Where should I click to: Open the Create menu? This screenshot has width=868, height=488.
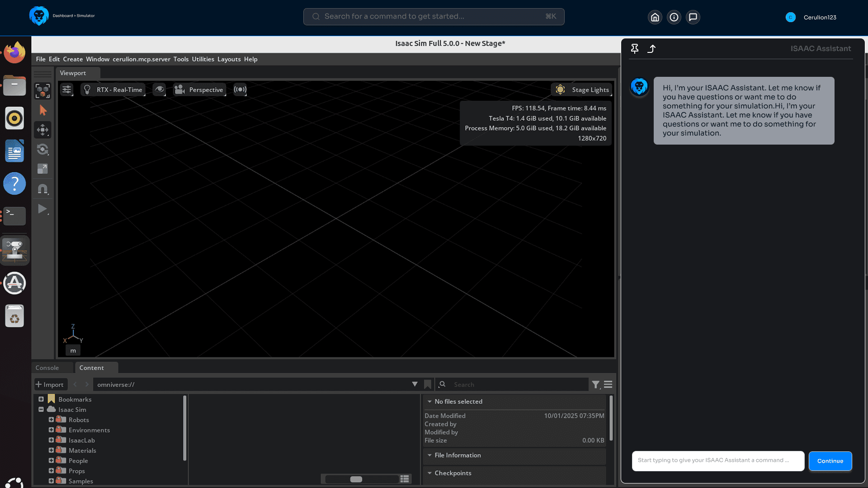73,59
